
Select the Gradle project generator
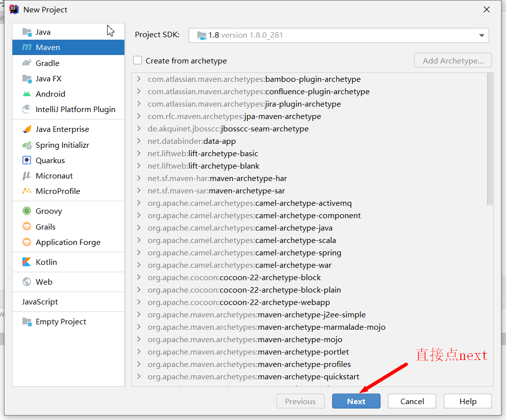[48, 63]
